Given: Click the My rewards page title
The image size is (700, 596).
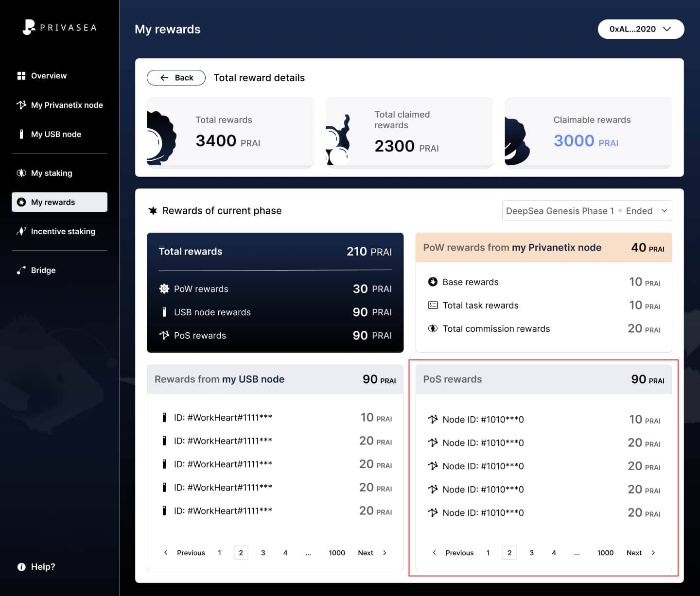Looking at the screenshot, I should coord(167,29).
